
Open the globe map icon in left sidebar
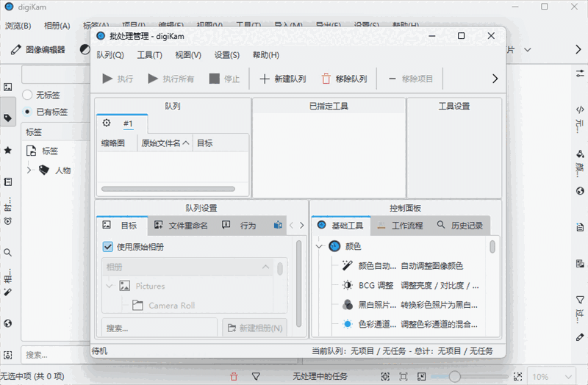tap(7, 323)
